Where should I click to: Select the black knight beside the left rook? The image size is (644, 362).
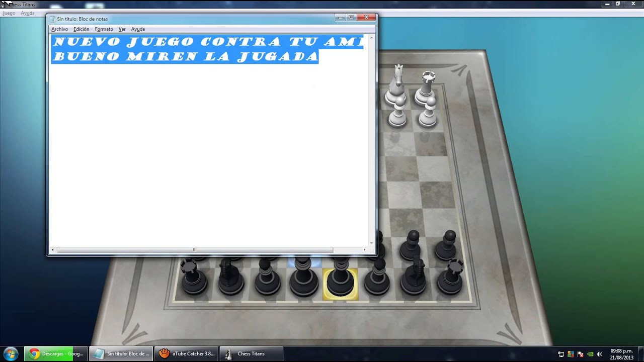click(x=231, y=276)
